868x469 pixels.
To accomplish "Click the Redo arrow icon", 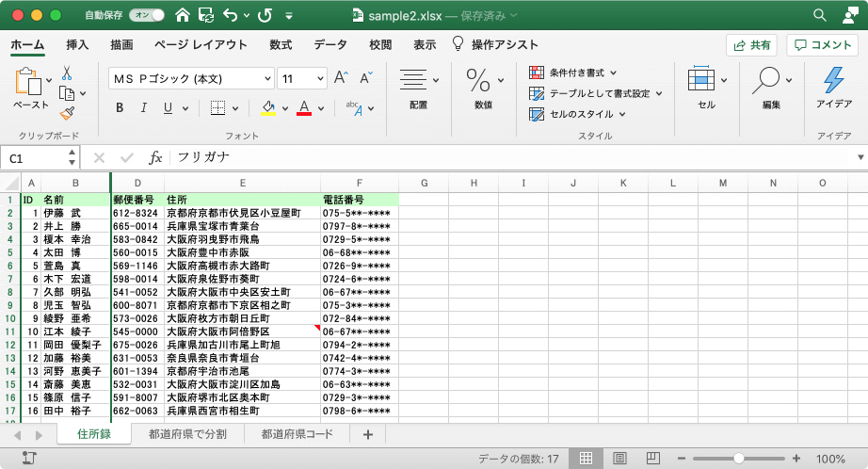I will click(265, 15).
